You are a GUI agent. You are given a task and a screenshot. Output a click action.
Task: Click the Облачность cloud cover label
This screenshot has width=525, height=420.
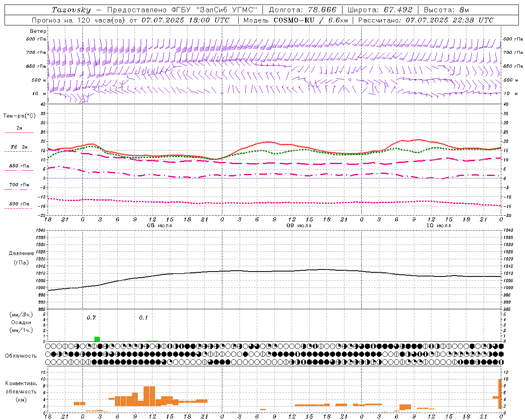point(21,356)
